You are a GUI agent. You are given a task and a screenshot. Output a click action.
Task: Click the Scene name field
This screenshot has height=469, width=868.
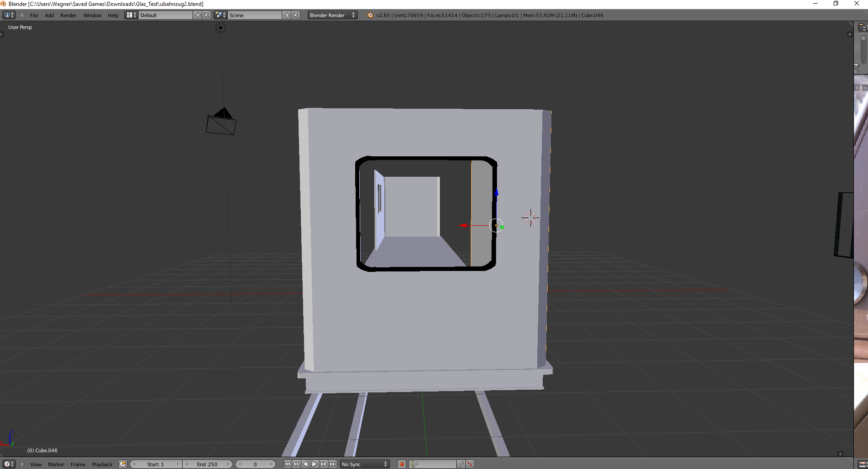point(255,15)
